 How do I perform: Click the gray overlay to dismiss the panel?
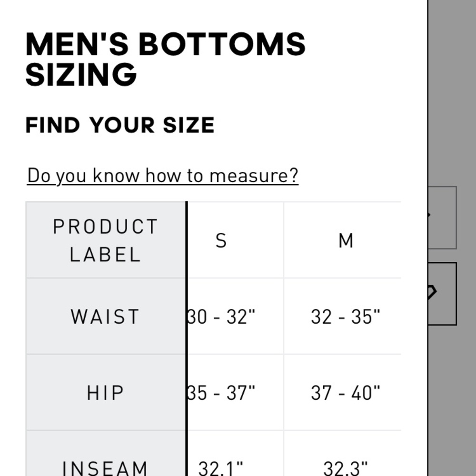pyautogui.click(x=452, y=95)
